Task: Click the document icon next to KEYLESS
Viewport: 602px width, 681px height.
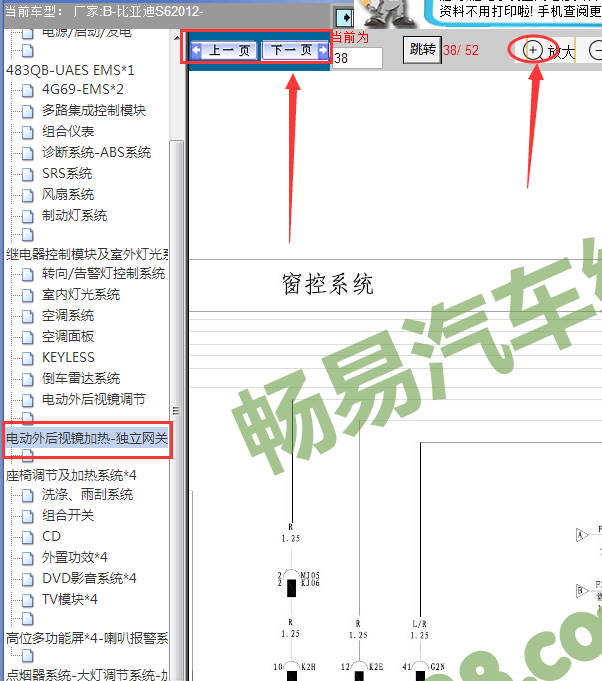Action: click(28, 357)
